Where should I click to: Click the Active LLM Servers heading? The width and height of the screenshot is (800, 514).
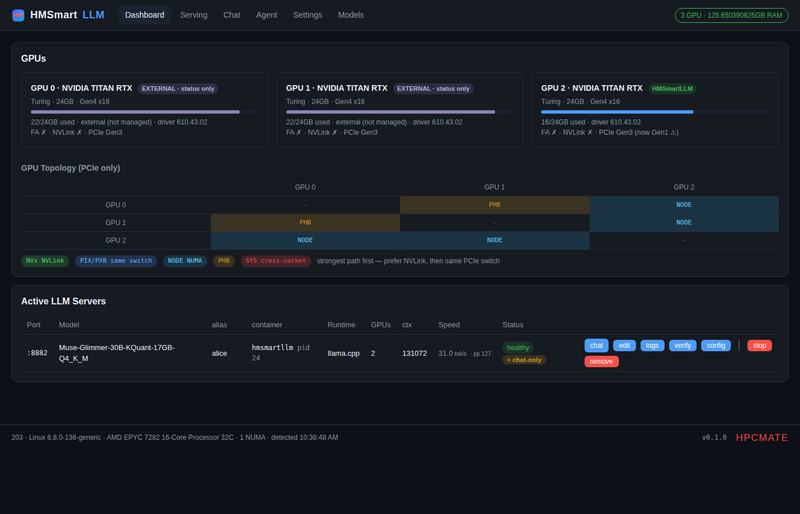coord(63,301)
